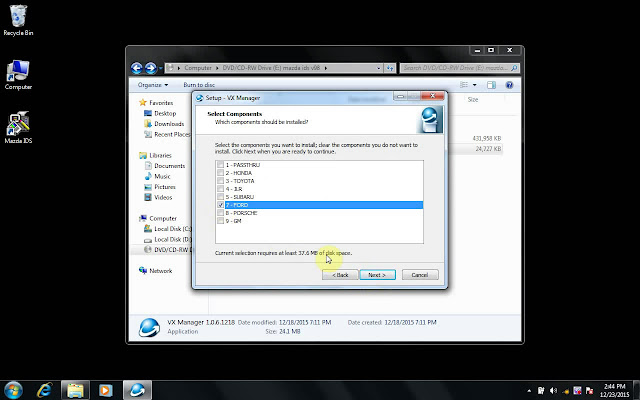The image size is (640, 400).
Task: Click the Next button in Setup
Action: coord(377,275)
